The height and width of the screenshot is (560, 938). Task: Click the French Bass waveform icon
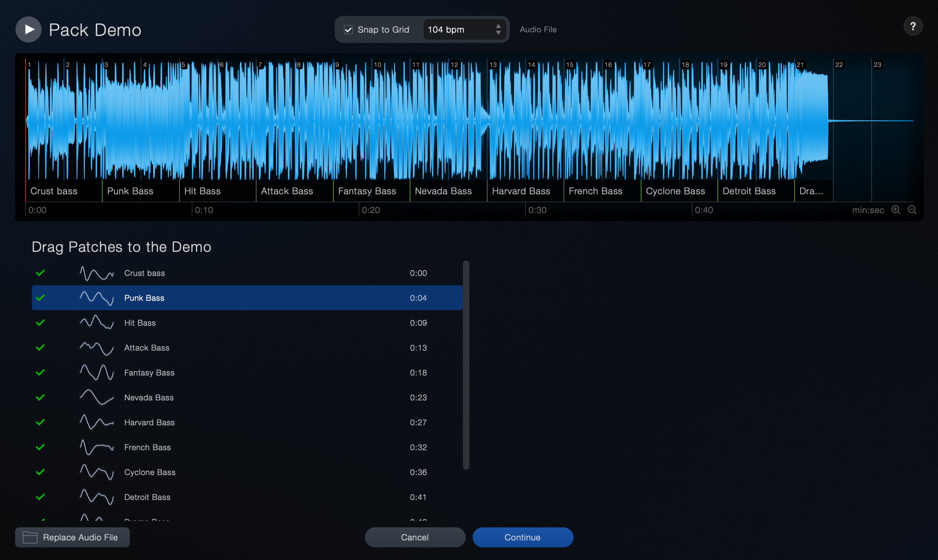pyautogui.click(x=96, y=447)
